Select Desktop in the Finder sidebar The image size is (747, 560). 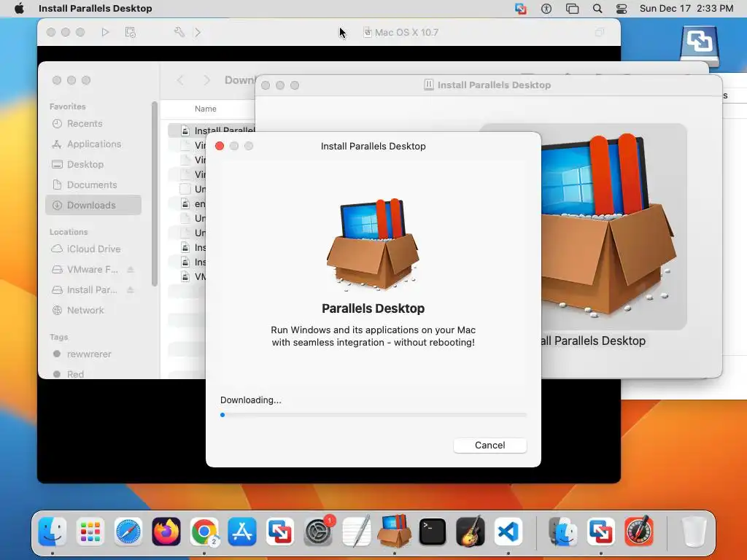85,164
